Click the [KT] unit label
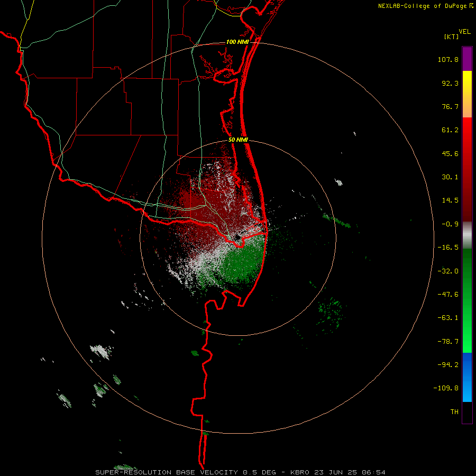 point(451,36)
